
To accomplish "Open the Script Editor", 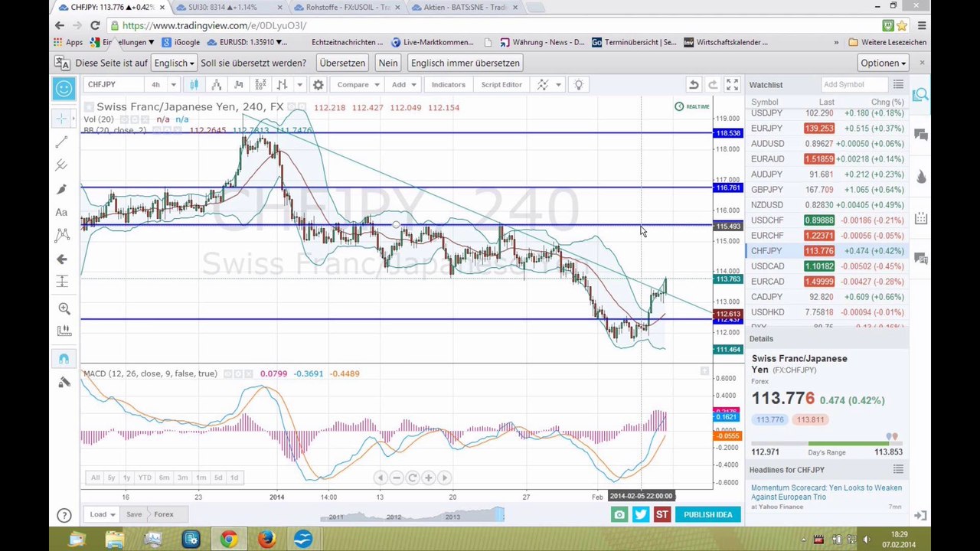I will [501, 84].
